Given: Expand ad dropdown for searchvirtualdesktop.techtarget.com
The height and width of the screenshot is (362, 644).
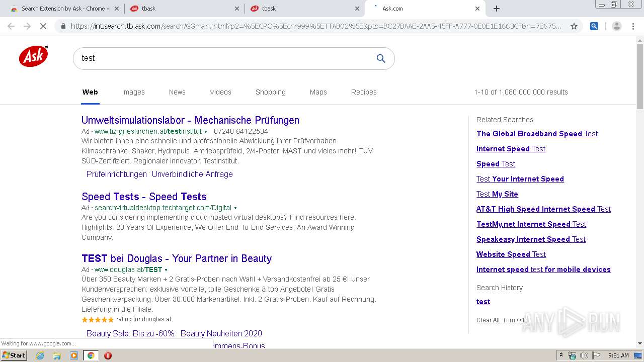Looking at the screenshot, I should click(235, 208).
